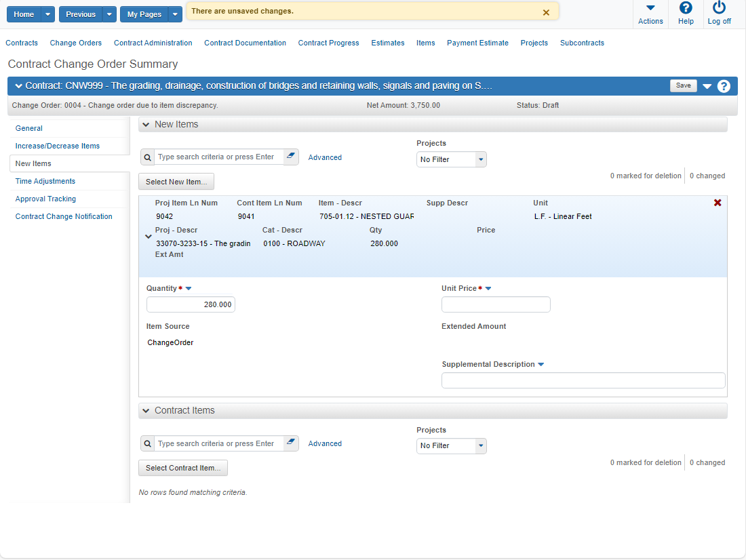Click the 705-01.12 - NESTED GUAR item text

coord(366,216)
